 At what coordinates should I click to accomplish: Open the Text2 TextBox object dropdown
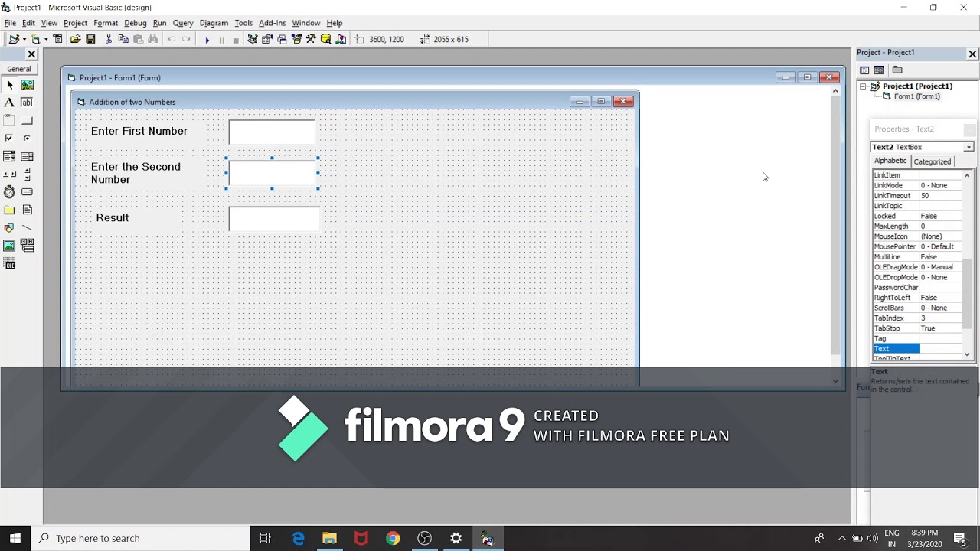[x=969, y=147]
